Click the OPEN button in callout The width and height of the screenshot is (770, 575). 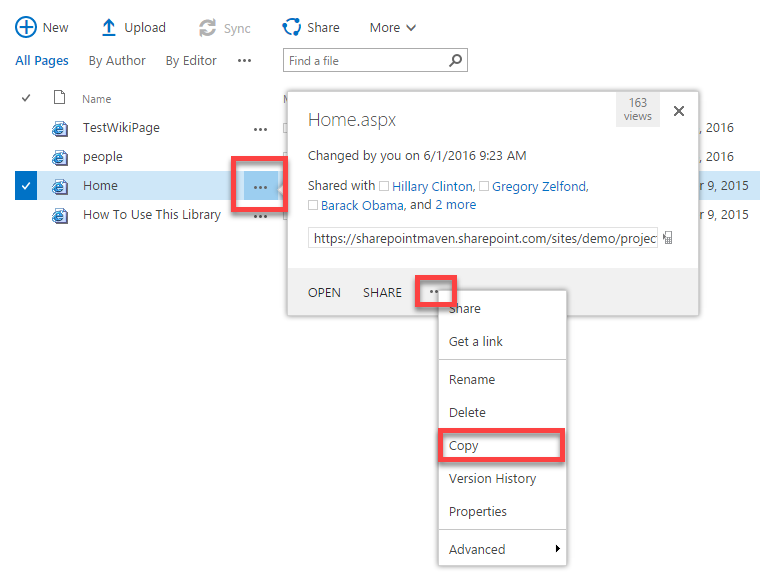click(324, 293)
